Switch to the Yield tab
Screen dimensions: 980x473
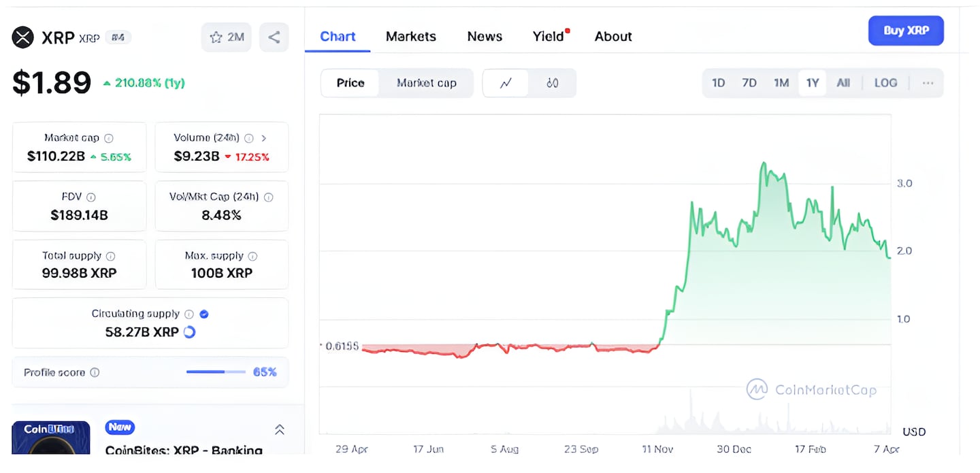tap(549, 37)
